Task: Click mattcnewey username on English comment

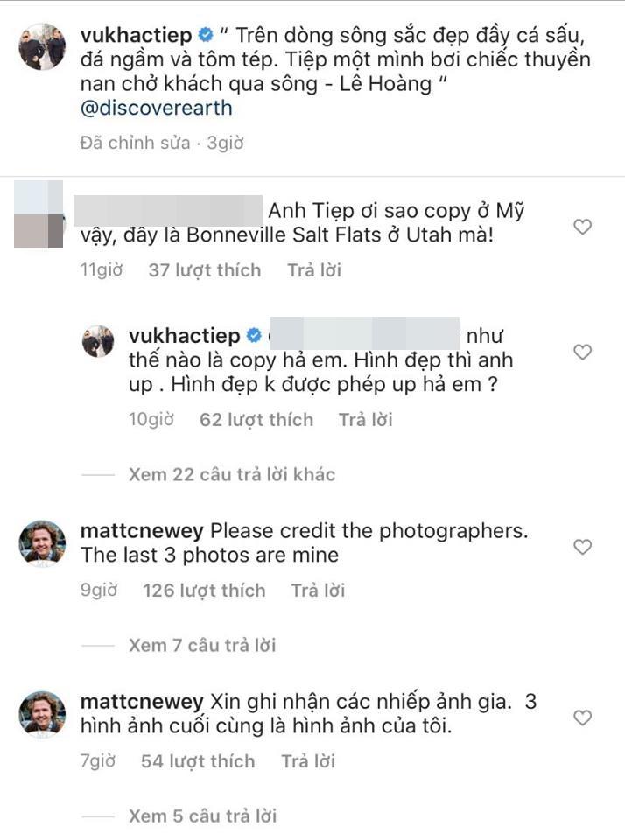Action: (x=141, y=531)
